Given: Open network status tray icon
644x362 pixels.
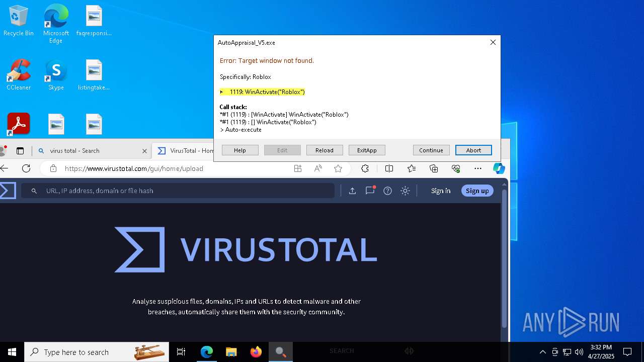Looking at the screenshot, I should [x=567, y=352].
